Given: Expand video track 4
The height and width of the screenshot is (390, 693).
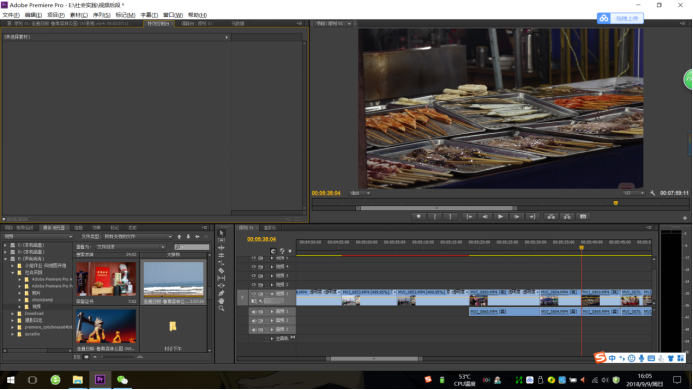Looking at the screenshot, I should (272, 267).
